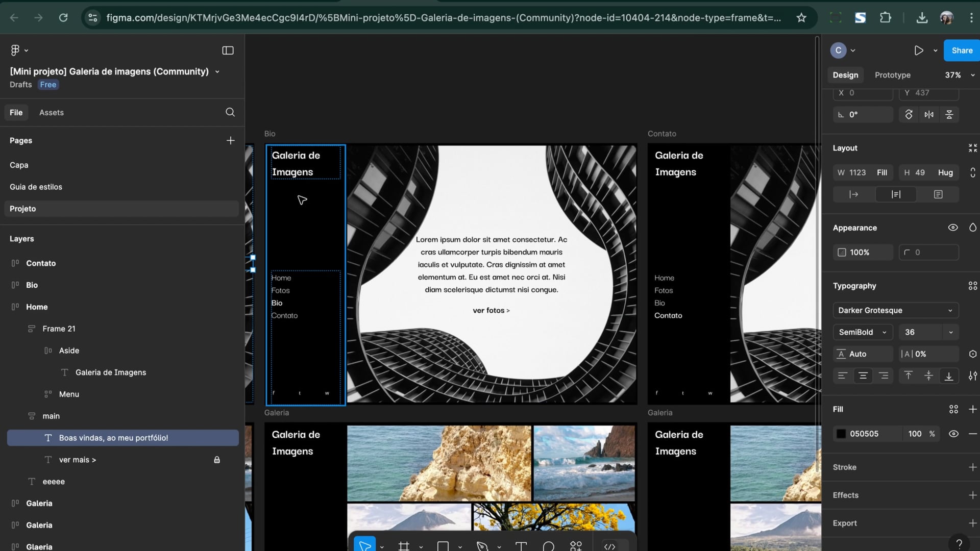Toggle the sidebar panel collapse icon

click(228, 51)
